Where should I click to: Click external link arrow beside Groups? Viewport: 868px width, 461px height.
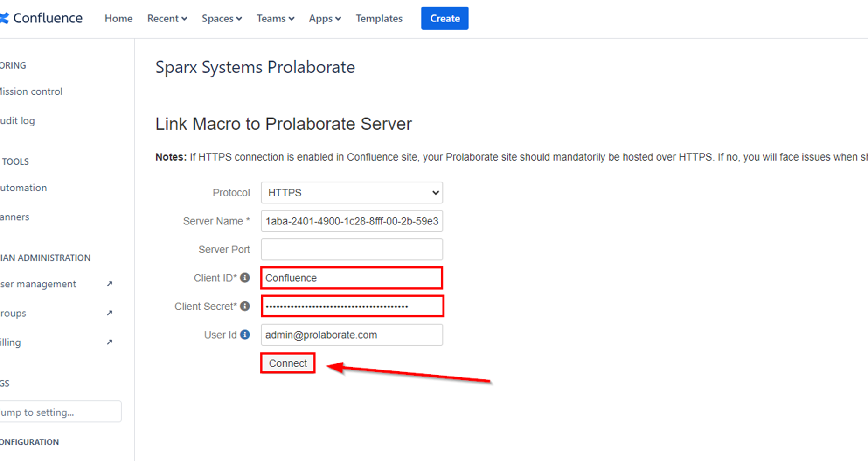[110, 313]
